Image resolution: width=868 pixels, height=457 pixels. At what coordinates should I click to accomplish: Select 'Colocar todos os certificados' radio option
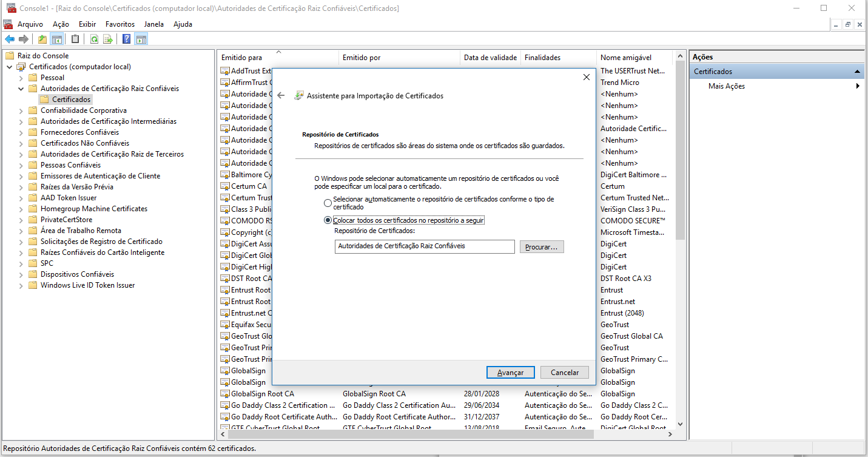328,220
